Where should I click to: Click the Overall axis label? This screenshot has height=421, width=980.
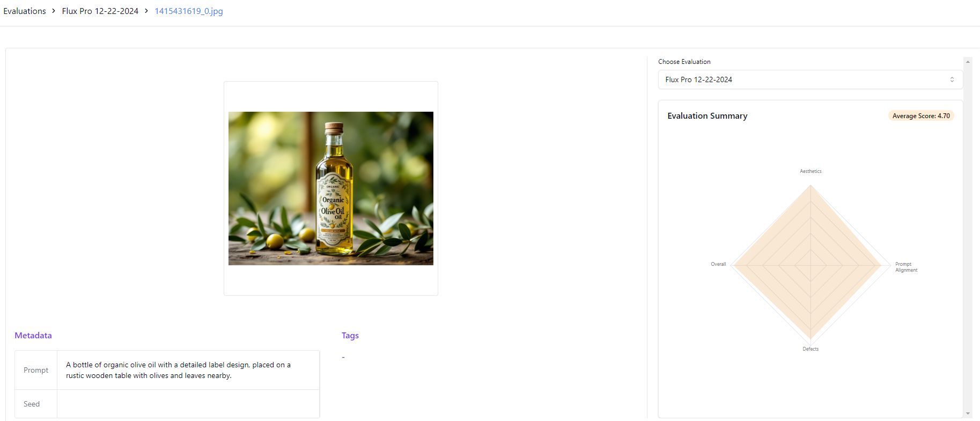718,264
